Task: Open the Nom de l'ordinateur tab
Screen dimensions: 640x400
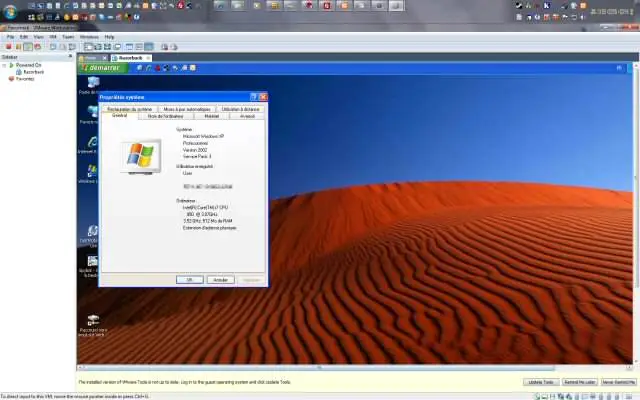Action: tap(165, 116)
